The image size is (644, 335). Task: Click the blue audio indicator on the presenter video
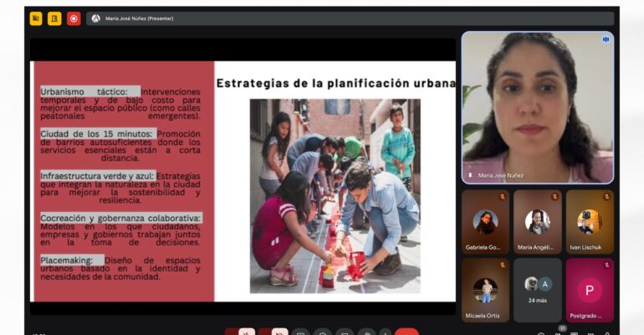tap(605, 39)
